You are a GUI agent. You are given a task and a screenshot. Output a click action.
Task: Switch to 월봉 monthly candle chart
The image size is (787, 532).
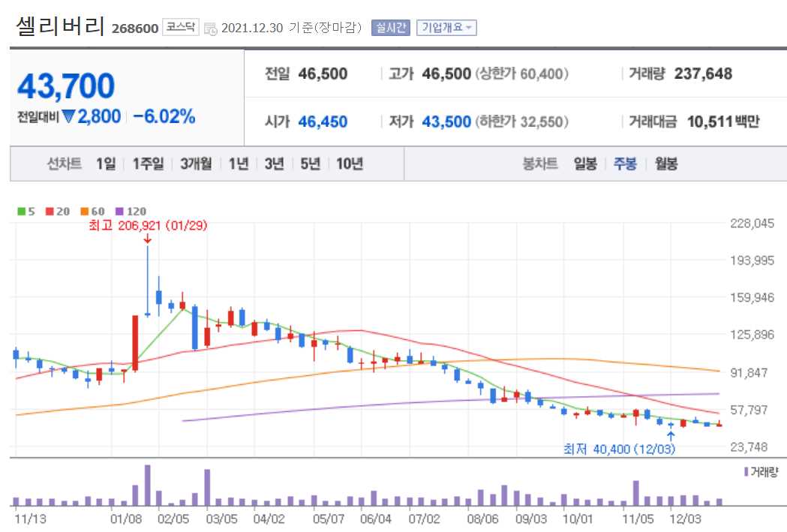(666, 164)
